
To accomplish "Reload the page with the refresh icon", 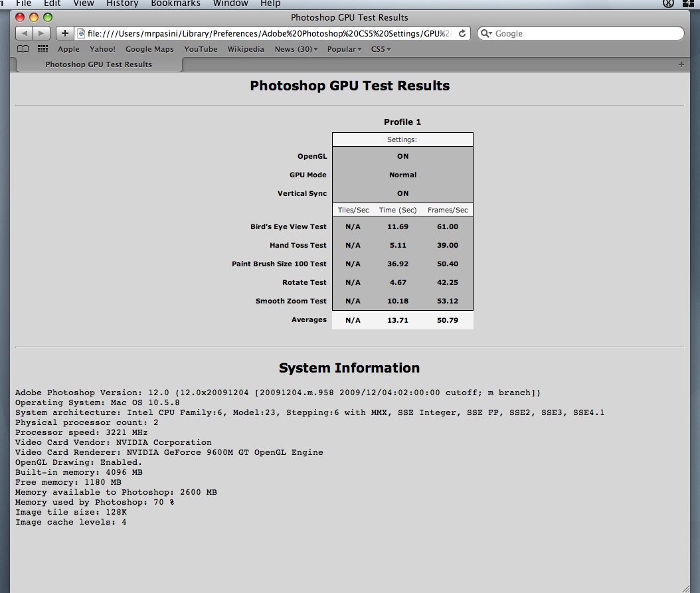I will (462, 33).
